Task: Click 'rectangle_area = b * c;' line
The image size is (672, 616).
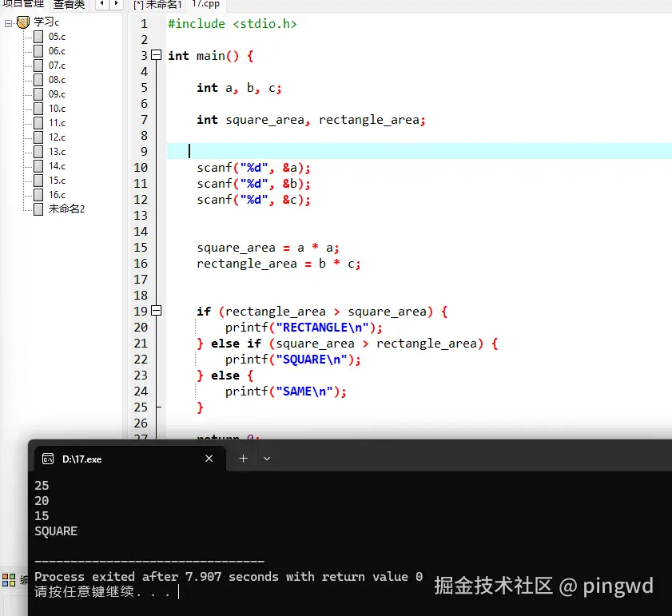Action: click(x=279, y=264)
